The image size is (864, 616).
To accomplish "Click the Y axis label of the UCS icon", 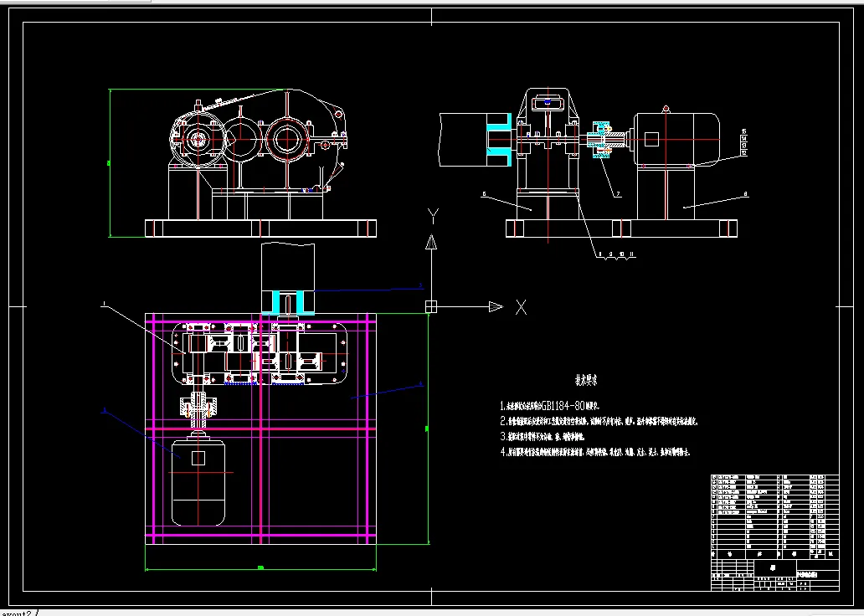I will tap(434, 217).
